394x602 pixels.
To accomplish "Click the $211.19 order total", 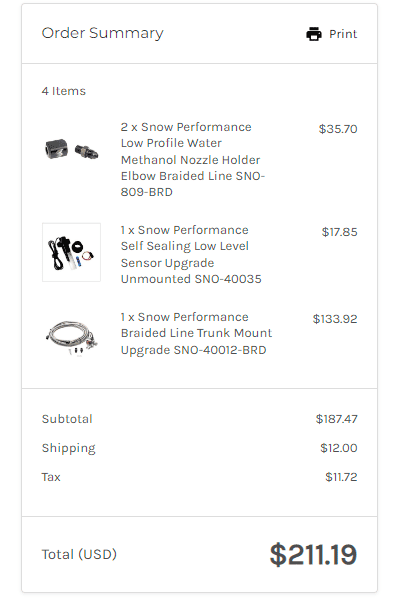I will tap(313, 555).
